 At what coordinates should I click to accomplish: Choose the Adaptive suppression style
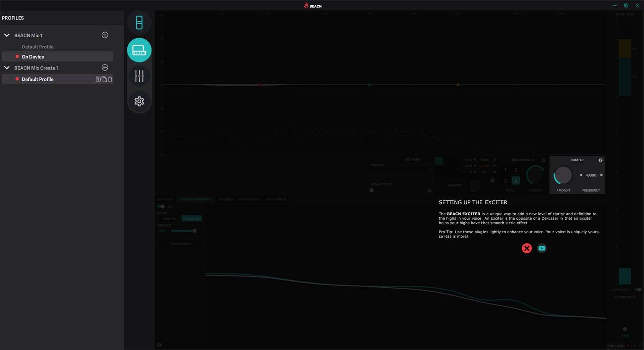point(169,219)
